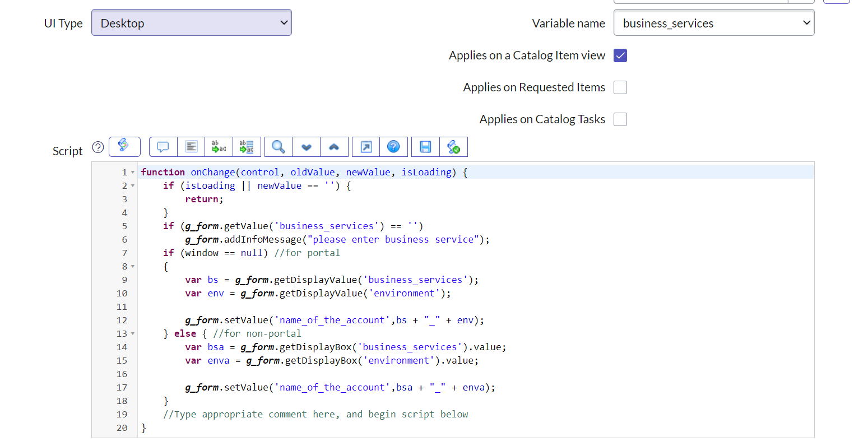Screen dimensions: 868x446
Task: Click the 'Script' field label
Action: point(67,151)
